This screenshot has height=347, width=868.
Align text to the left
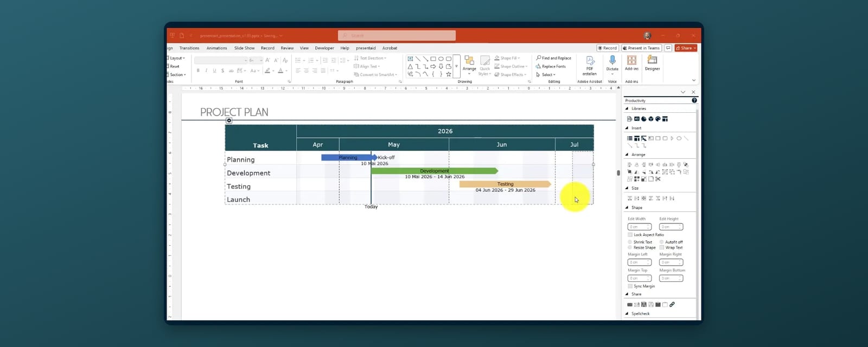coord(298,70)
